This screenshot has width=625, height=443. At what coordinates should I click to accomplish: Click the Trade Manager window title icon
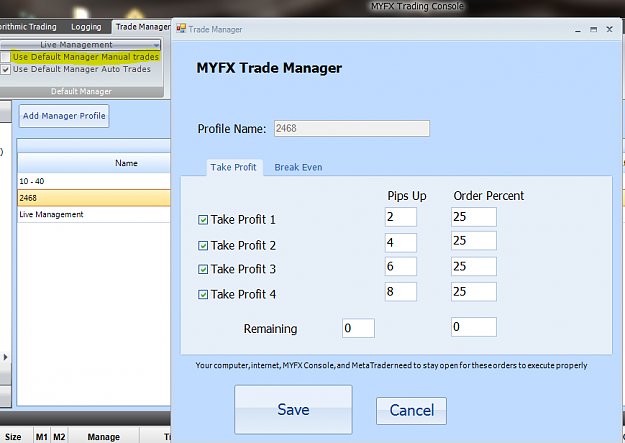pyautogui.click(x=181, y=29)
